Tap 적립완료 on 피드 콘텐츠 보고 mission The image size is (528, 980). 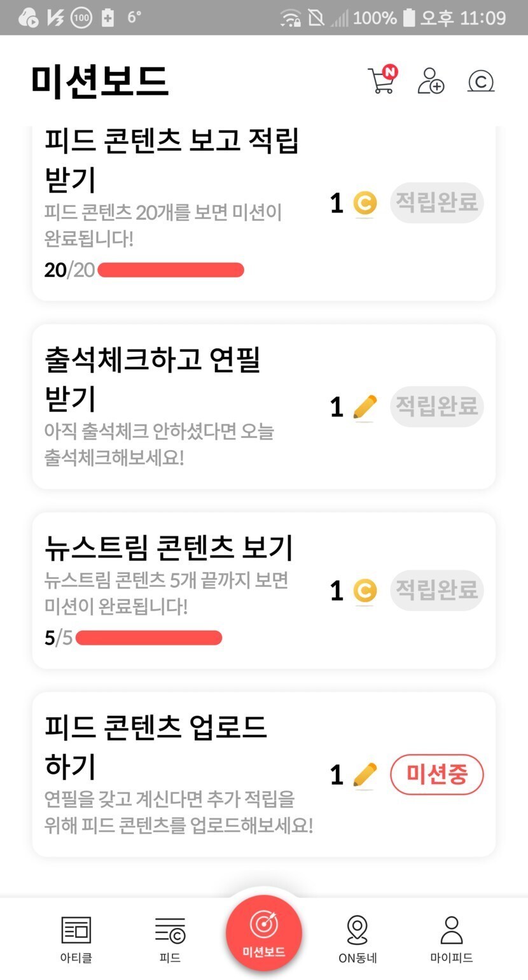pos(436,203)
